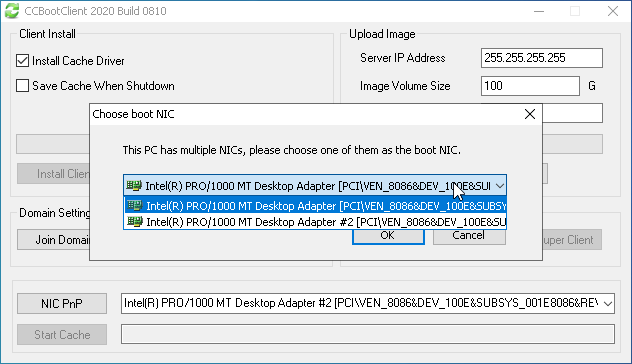Click the empty field beside Start Cache
632x364 pixels.
368,334
